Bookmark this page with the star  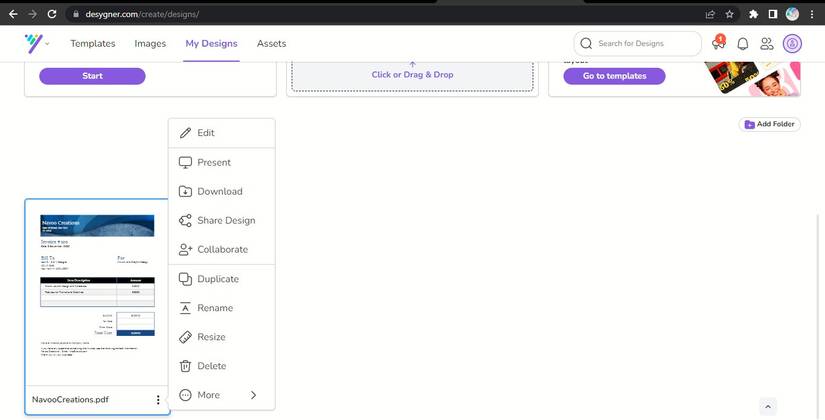tap(729, 14)
